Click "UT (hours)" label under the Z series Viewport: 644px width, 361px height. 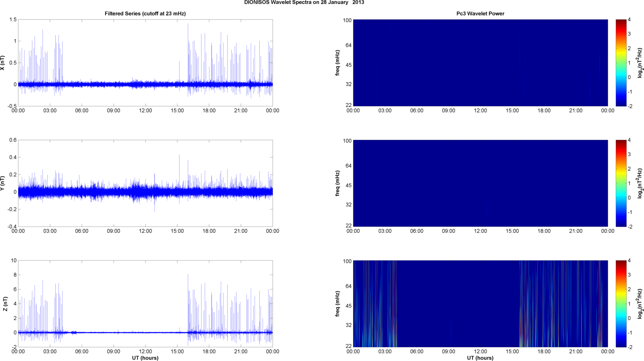coord(145,358)
